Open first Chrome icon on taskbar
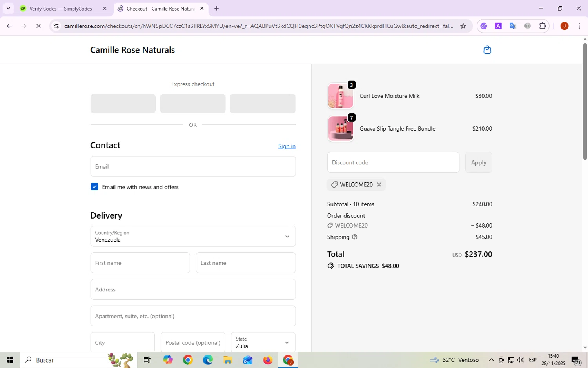The width and height of the screenshot is (588, 368). coord(188,360)
